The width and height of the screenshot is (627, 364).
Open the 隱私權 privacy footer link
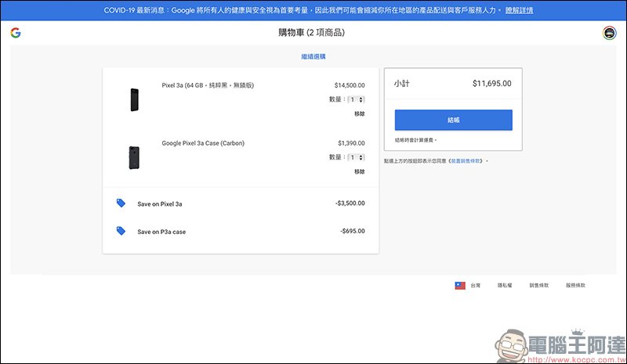(505, 285)
